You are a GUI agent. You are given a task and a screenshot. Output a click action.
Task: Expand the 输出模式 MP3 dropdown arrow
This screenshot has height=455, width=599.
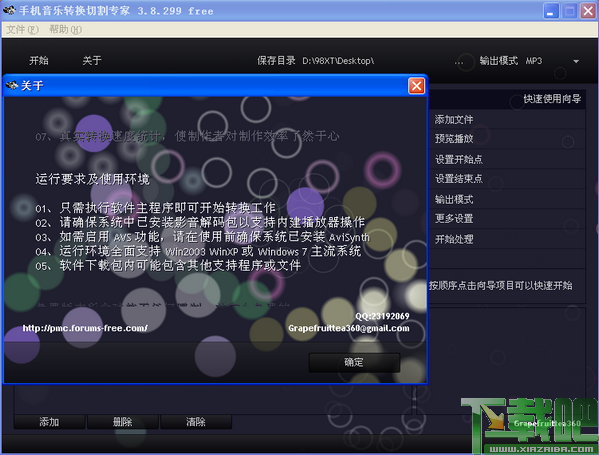coord(576,61)
